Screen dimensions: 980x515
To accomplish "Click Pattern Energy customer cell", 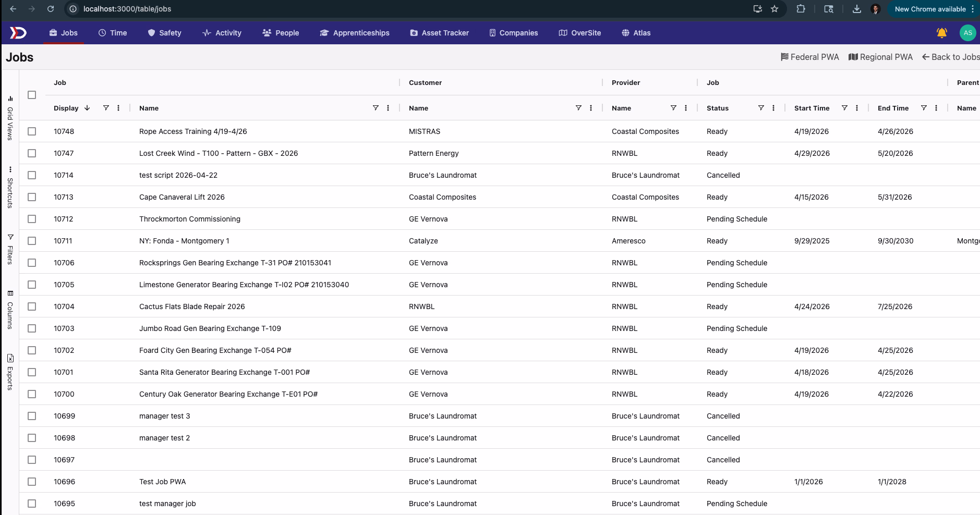I will tap(434, 153).
